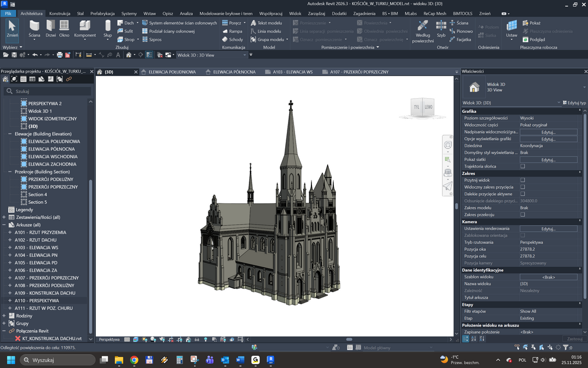Check the Zakres przekroju option
588x368 pixels.
[523, 215]
